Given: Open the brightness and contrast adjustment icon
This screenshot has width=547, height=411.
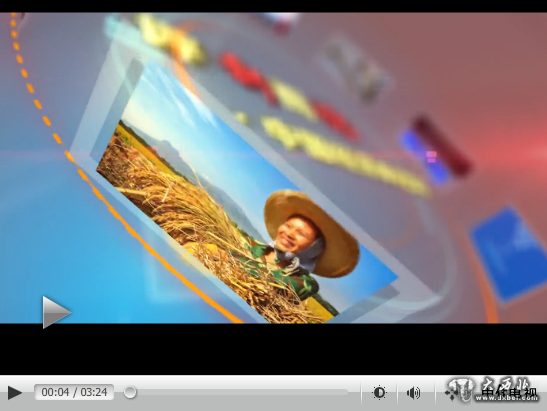Looking at the screenshot, I should tap(379, 393).
